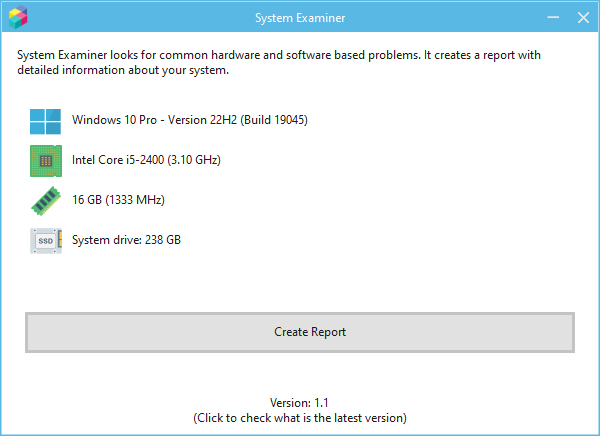Image resolution: width=600 pixels, height=436 pixels.
Task: Click the System Examiner cube logo icon
Action: pos(18,17)
